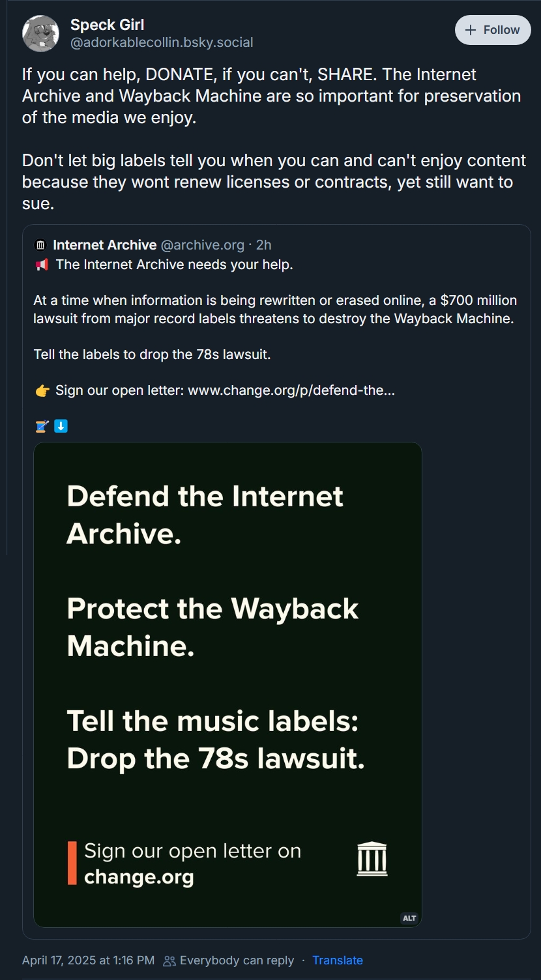541x980 pixels.
Task: Open the change.org open letter link
Action: point(291,391)
